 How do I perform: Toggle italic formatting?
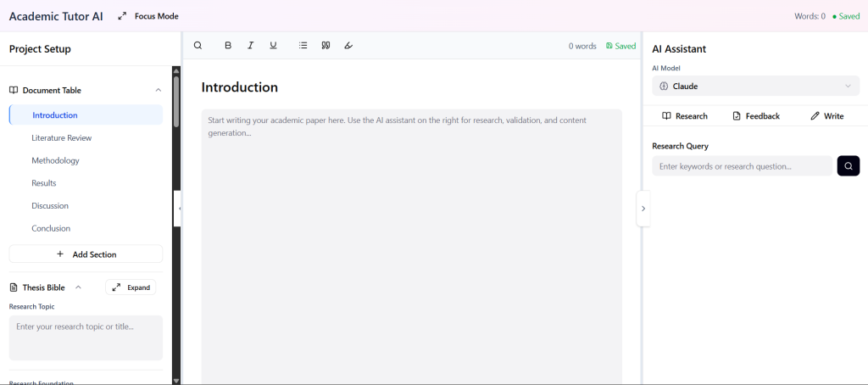tap(250, 46)
